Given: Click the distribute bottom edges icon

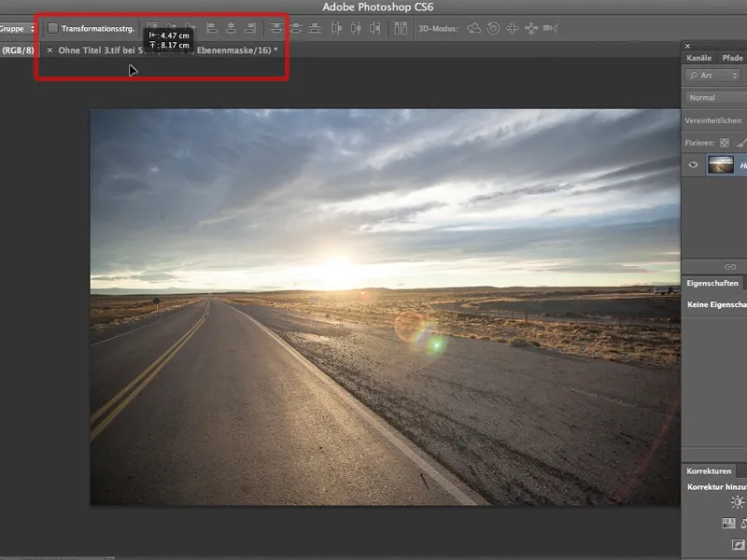Looking at the screenshot, I should pos(315,29).
